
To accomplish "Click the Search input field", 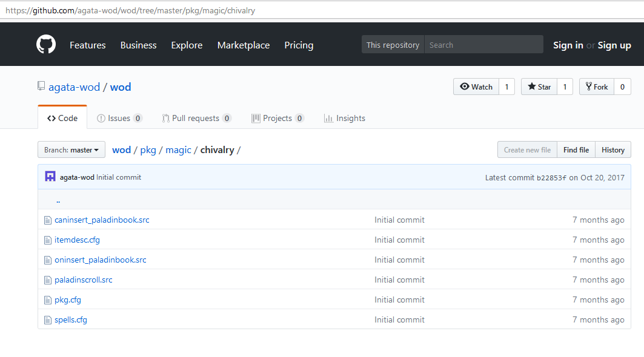I will (483, 45).
